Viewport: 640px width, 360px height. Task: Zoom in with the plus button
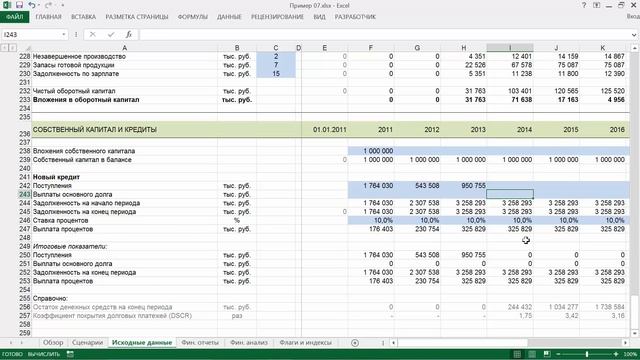(616, 354)
